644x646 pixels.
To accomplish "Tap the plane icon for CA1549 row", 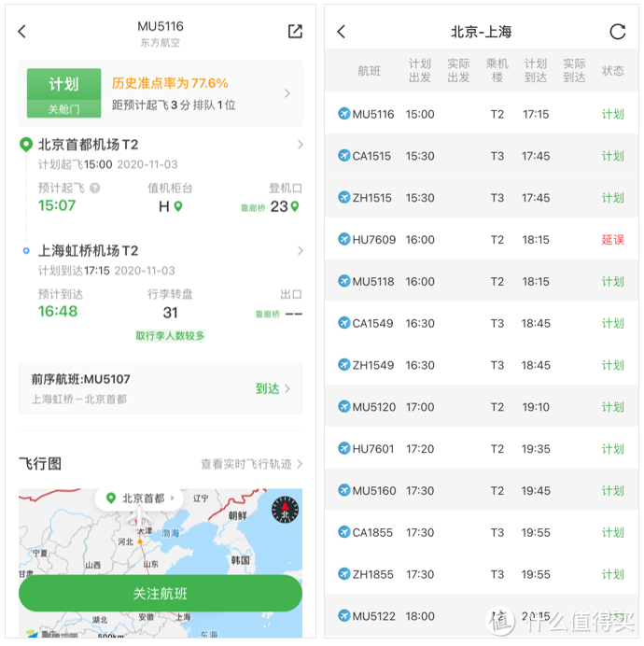I will click(343, 323).
